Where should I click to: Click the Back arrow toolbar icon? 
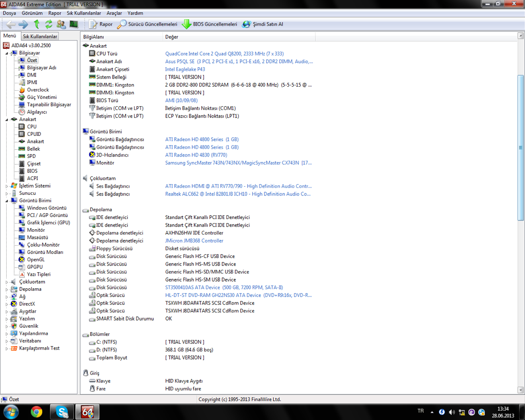(11, 24)
